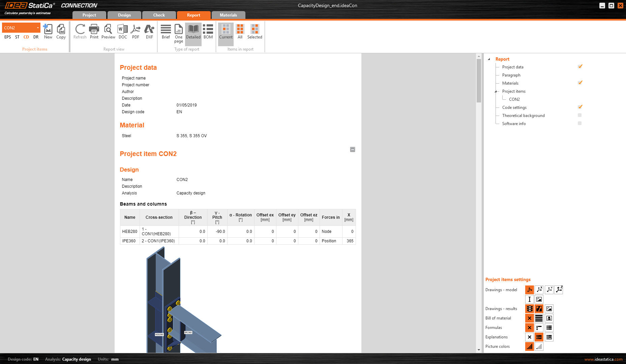Select CON2 in the report tree
Image resolution: width=626 pixels, height=364 pixels.
tap(514, 99)
